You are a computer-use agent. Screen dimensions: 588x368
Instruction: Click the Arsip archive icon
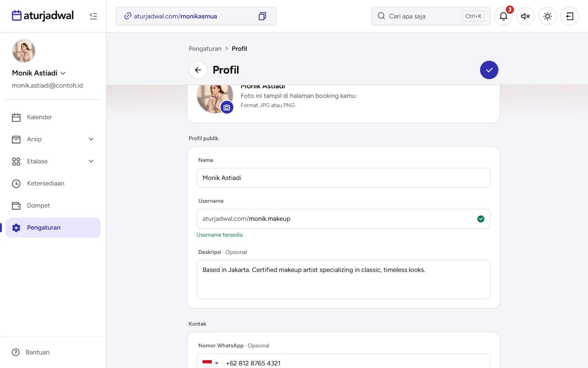(16, 139)
